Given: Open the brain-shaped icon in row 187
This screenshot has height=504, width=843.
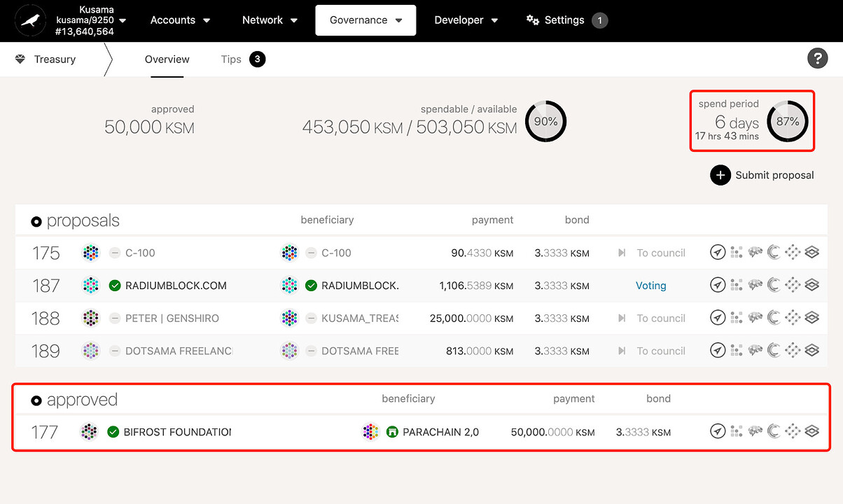Looking at the screenshot, I should coord(755,285).
